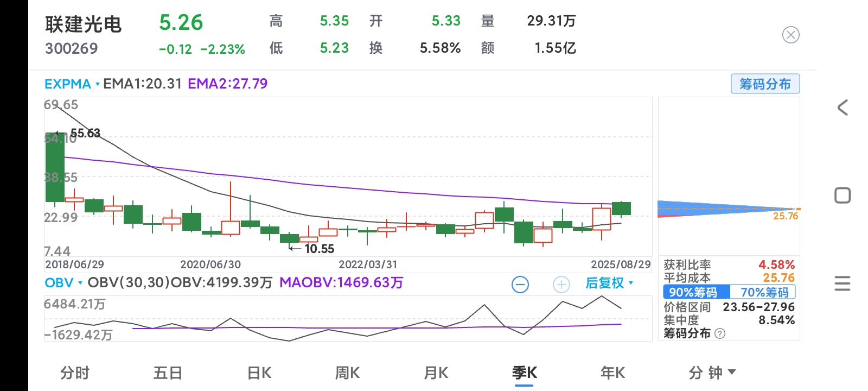Tap the date label 2025/08/29

(621, 264)
